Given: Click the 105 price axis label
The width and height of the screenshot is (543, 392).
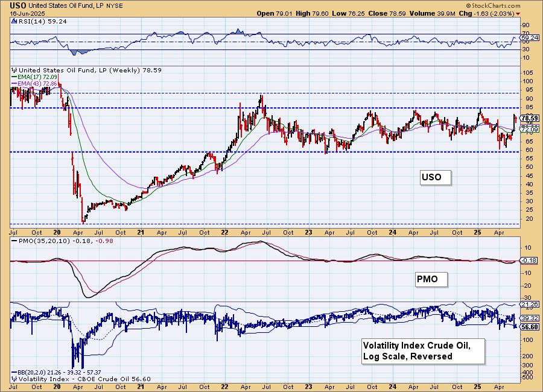Looking at the screenshot, I should [528, 73].
